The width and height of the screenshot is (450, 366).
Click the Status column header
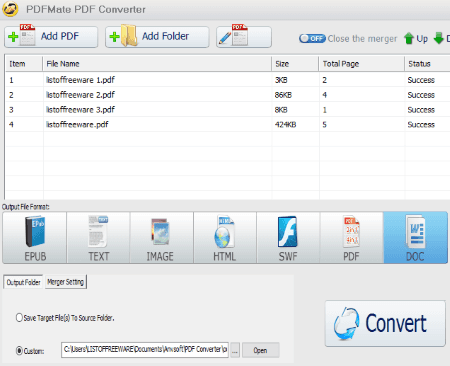427,64
